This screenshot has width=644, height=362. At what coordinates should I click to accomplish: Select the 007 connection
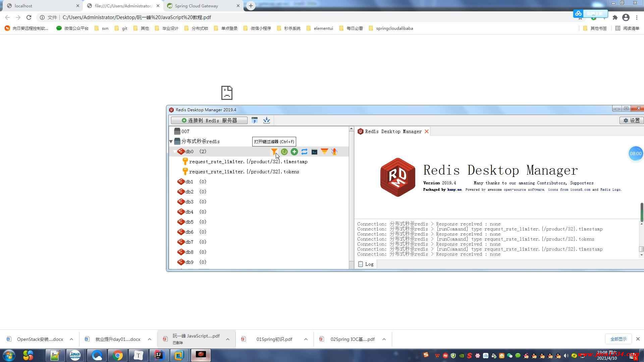point(185,131)
